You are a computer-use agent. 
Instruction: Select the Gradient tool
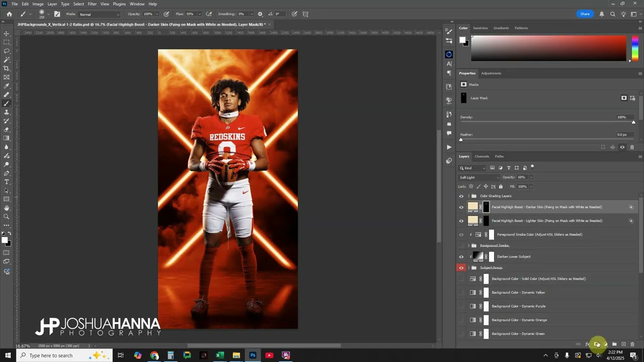pyautogui.click(x=7, y=138)
